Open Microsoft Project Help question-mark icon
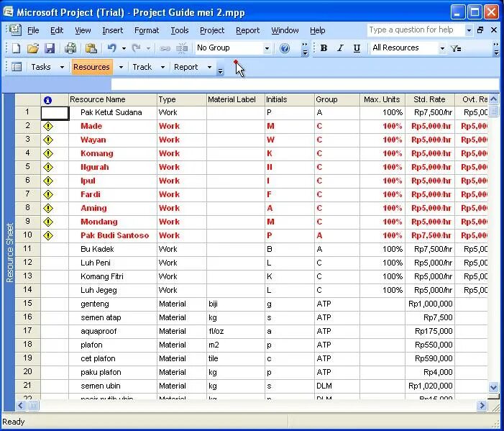This screenshot has width=504, height=431. click(x=285, y=48)
